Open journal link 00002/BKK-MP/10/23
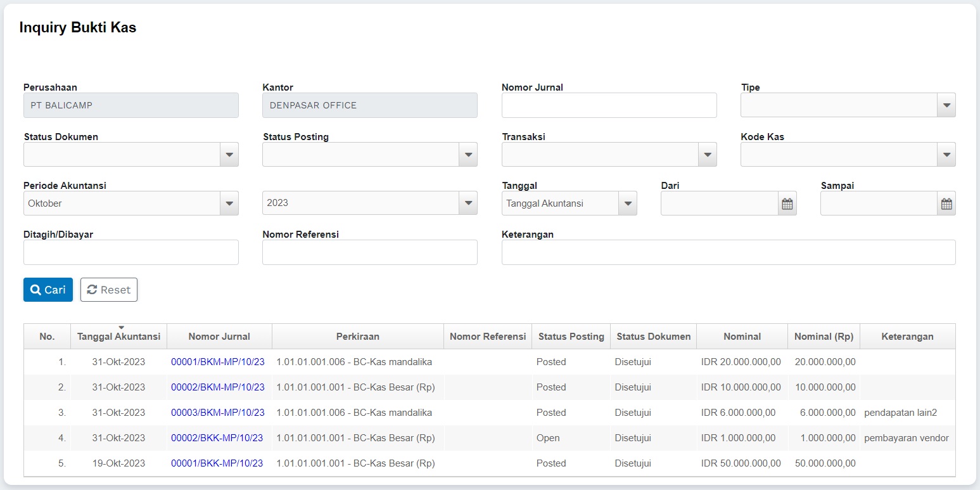 tap(217, 438)
